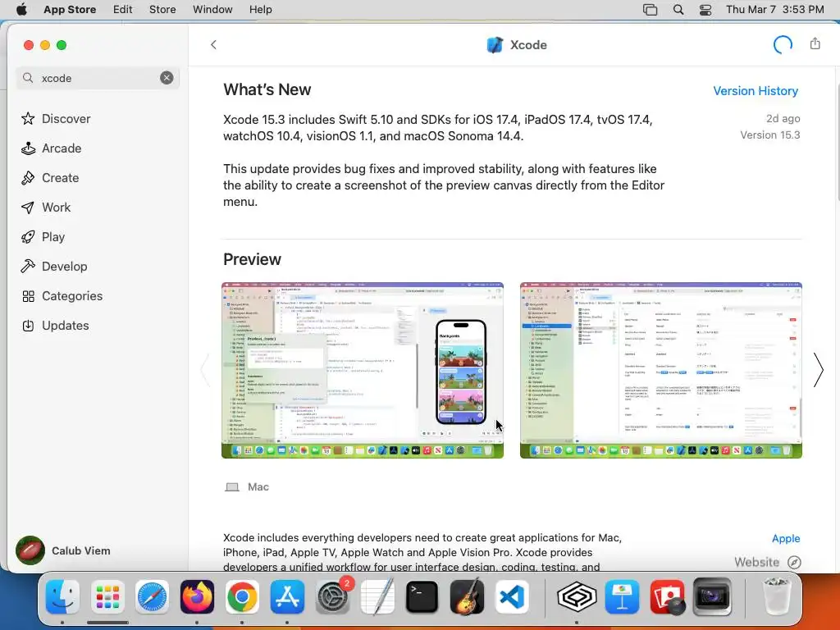840x630 pixels.
Task: Click the Categories grid icon
Action: click(28, 296)
